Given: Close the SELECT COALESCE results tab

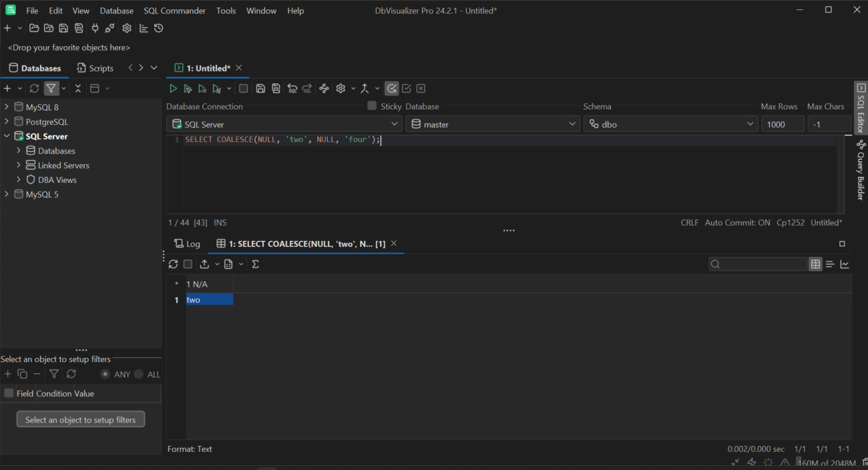Looking at the screenshot, I should click(393, 244).
